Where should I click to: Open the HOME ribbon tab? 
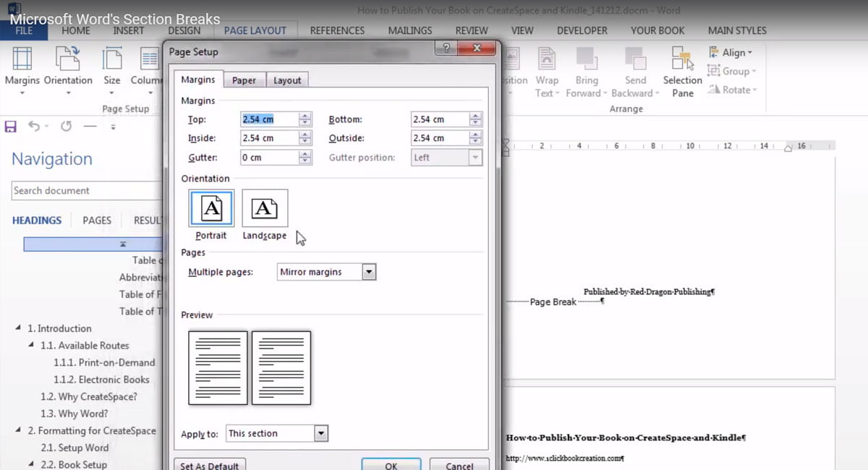click(x=77, y=30)
